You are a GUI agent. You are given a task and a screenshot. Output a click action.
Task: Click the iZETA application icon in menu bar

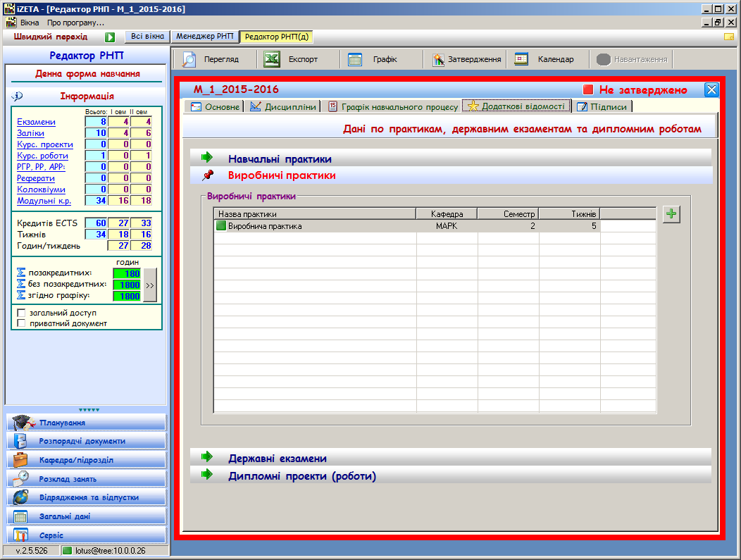coord(11,23)
